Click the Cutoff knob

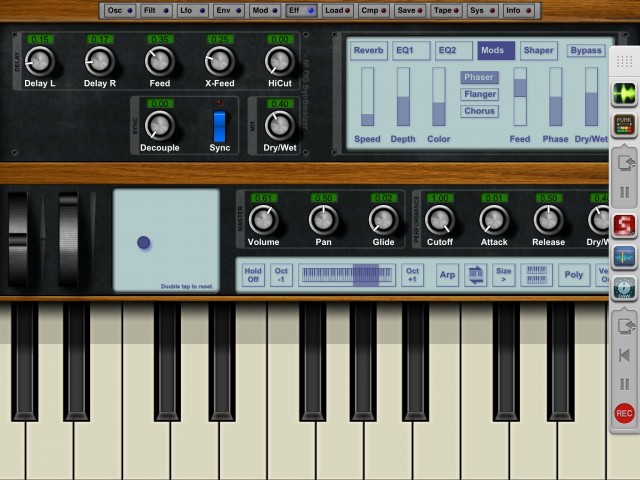439,218
